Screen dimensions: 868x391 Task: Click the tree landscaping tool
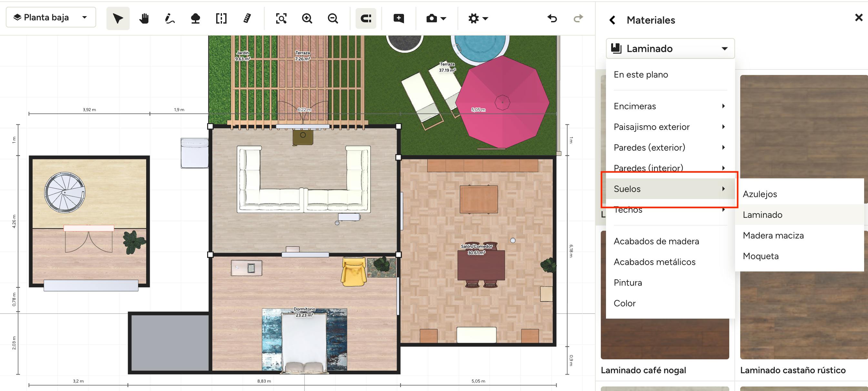coord(196,18)
